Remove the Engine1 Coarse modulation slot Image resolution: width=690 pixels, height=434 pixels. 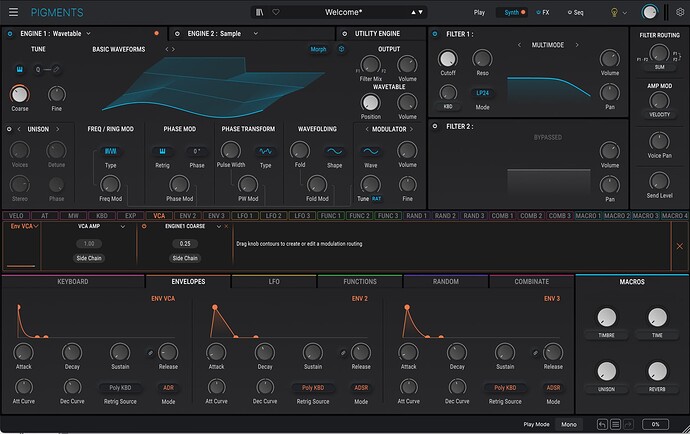pyautogui.click(x=227, y=226)
